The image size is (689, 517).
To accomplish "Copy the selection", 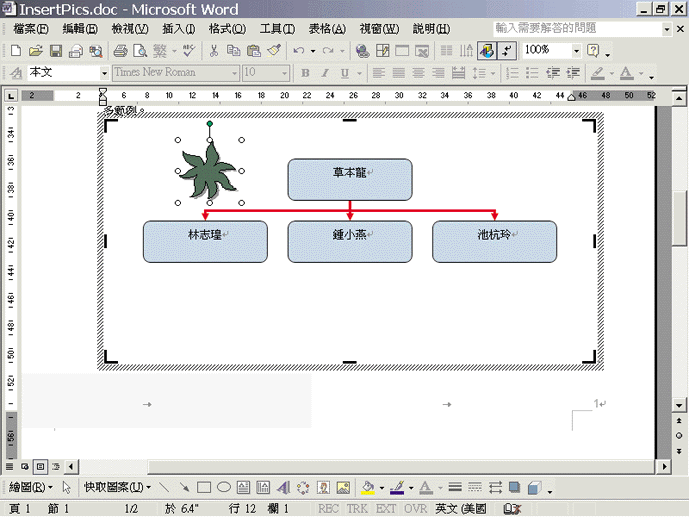I will click(233, 51).
